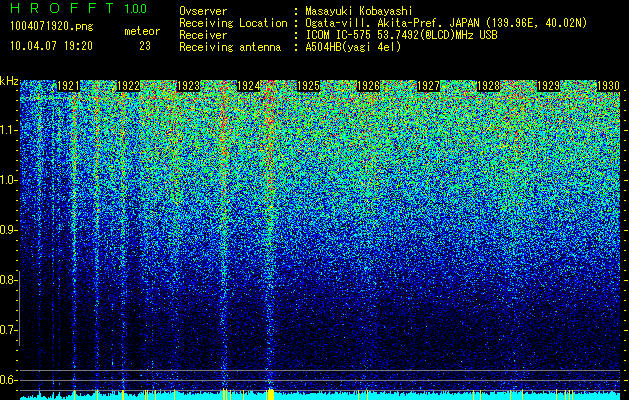Click the Ovserver label
Viewport: 629px width, 400px height.
tap(203, 11)
